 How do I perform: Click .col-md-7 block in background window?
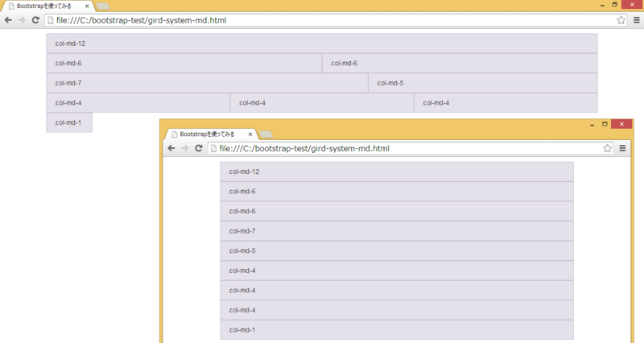pos(208,83)
